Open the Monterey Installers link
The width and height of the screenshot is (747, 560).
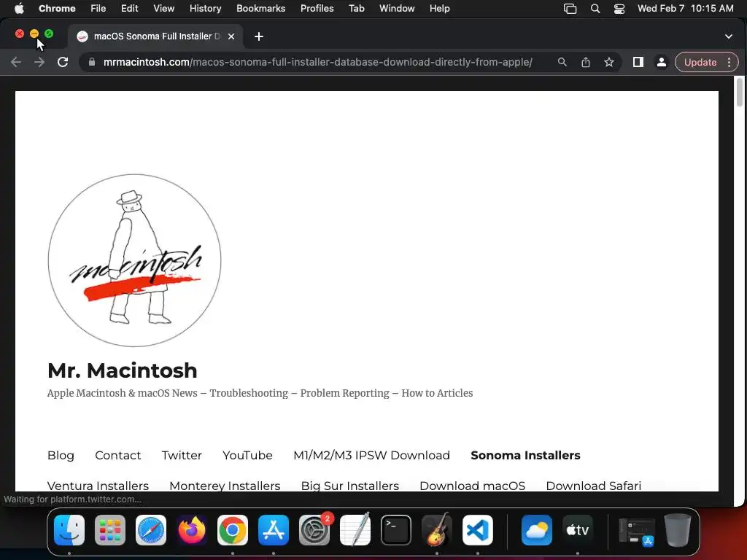(225, 486)
